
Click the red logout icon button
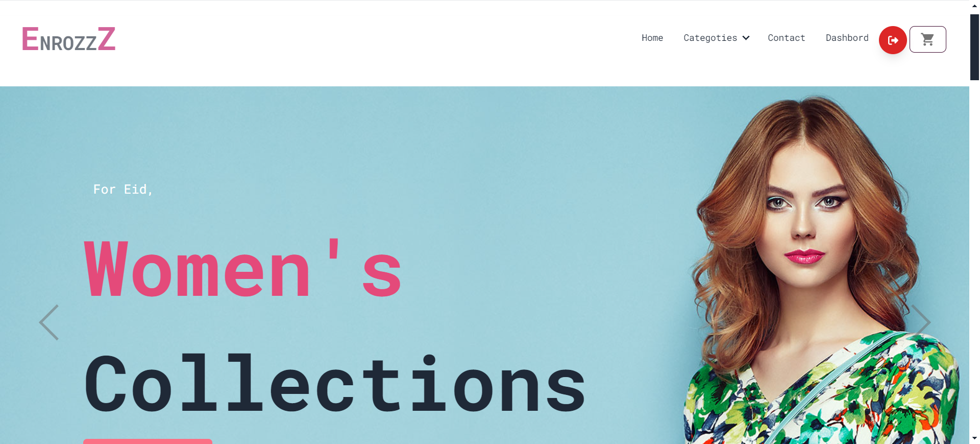[x=892, y=40]
